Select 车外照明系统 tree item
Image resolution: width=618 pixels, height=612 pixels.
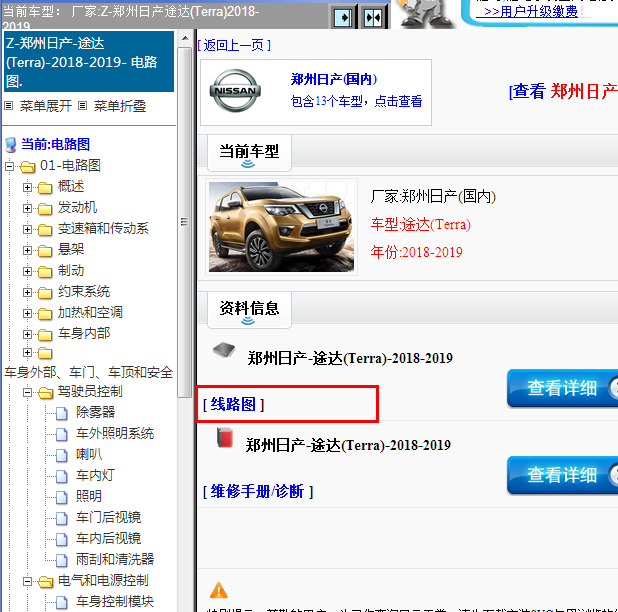(115, 433)
